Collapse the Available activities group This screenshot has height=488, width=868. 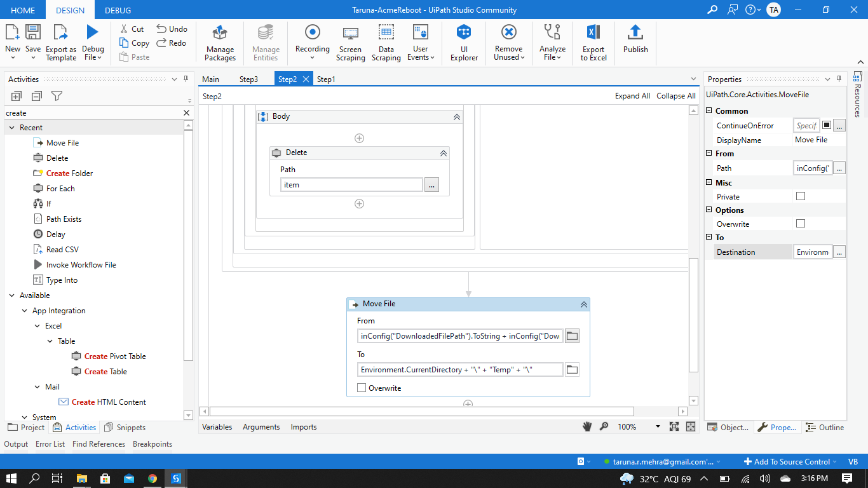pos(12,295)
